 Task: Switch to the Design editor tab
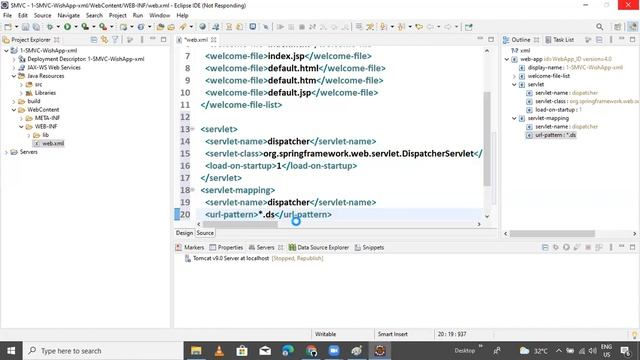184,233
